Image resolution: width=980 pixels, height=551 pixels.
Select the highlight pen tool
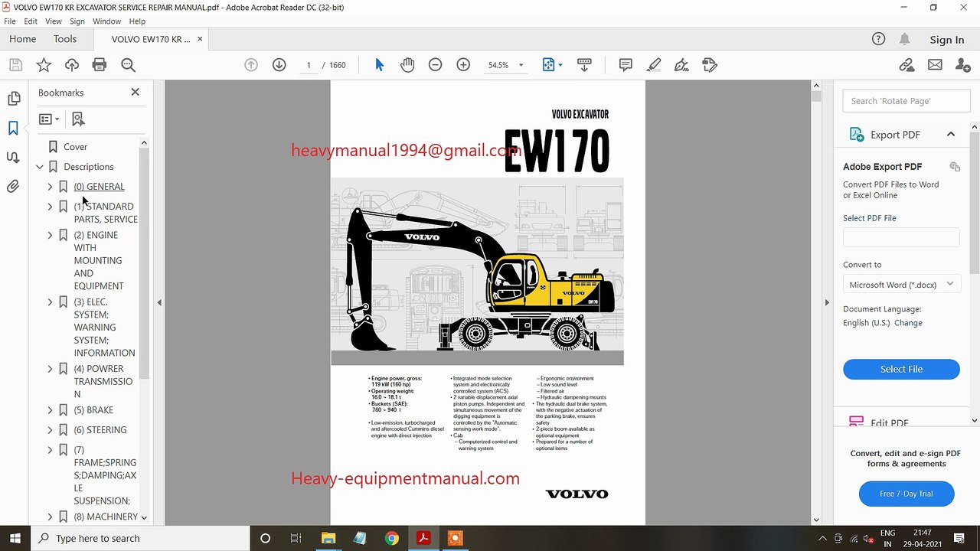pyautogui.click(x=654, y=65)
